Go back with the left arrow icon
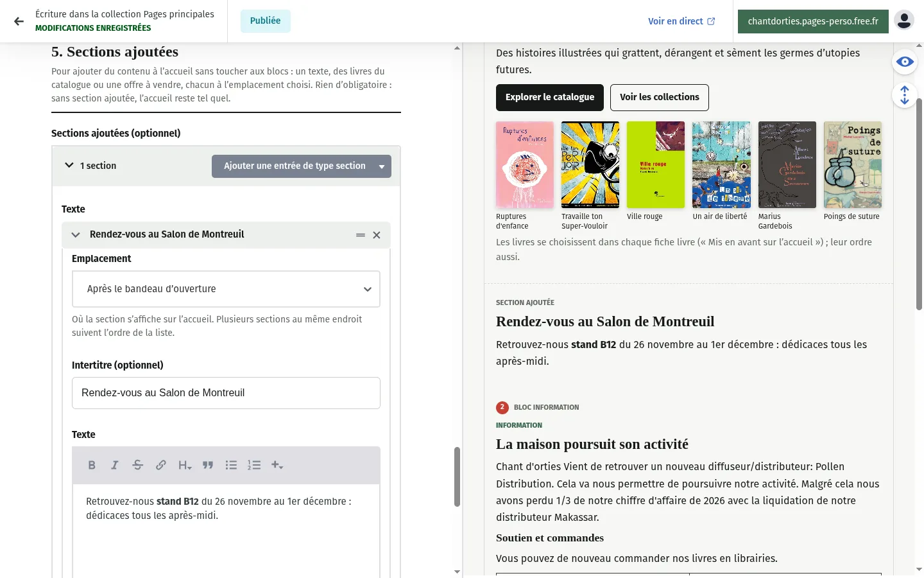The image size is (924, 578). point(19,21)
